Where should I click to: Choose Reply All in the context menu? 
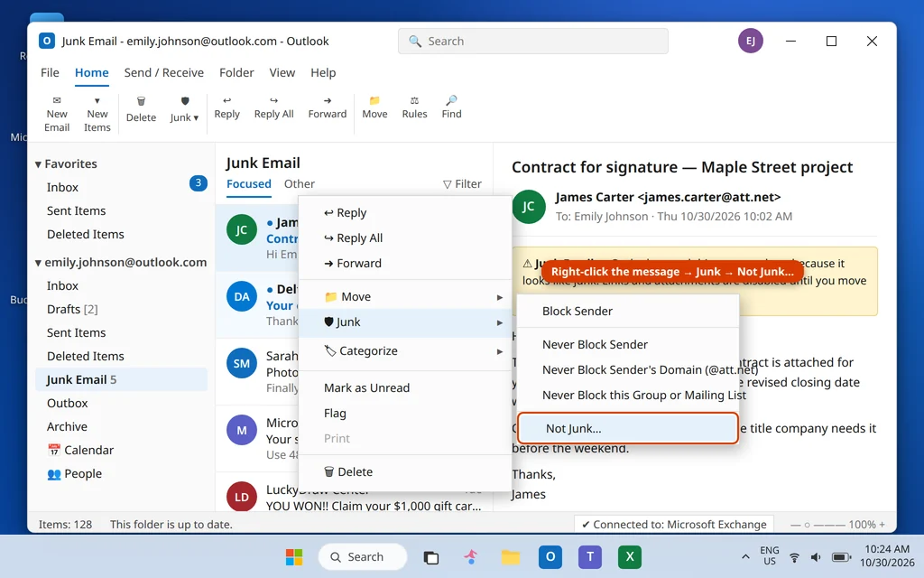point(405,238)
